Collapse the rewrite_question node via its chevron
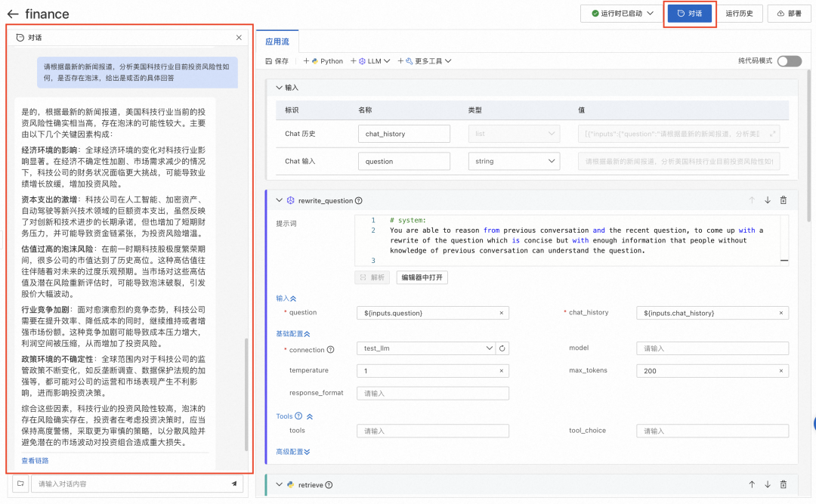Viewport: 816px width, 504px height. tap(279, 200)
